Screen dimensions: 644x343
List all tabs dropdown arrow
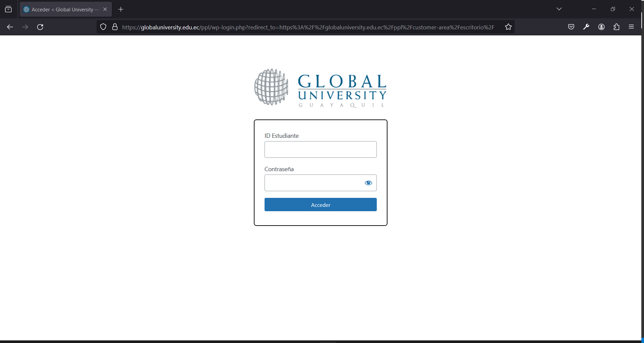559,9
